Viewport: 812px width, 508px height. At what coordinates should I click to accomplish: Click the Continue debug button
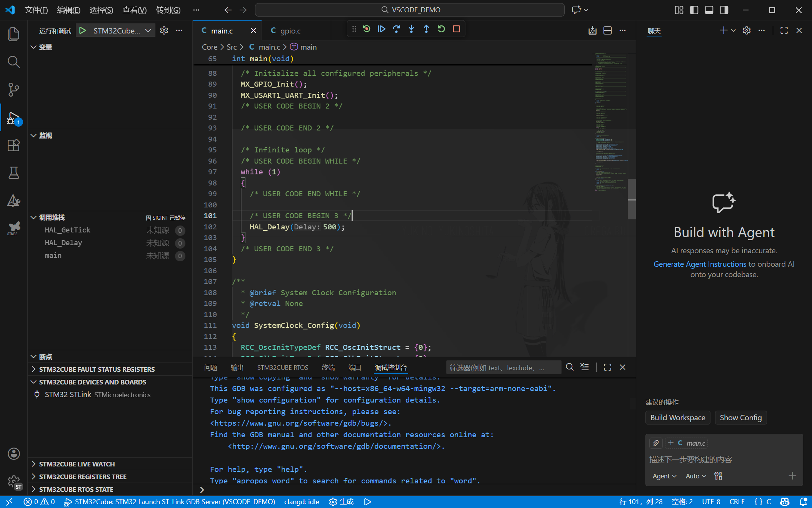click(x=381, y=29)
